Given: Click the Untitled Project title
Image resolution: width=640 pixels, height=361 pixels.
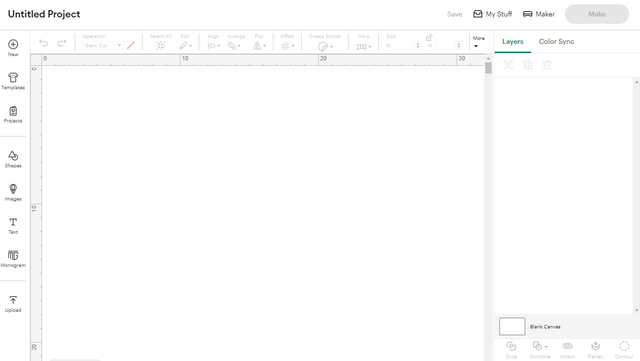Looking at the screenshot, I should (44, 14).
